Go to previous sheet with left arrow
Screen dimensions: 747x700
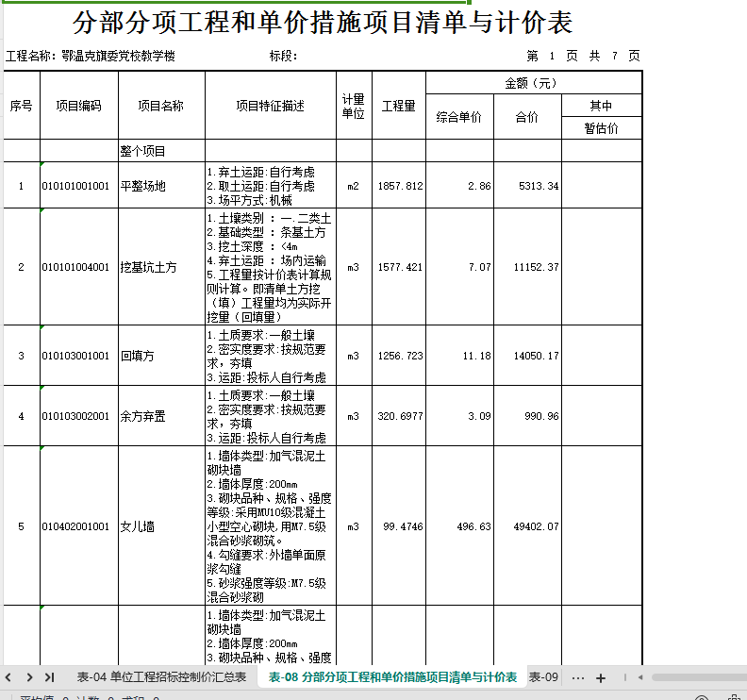pyautogui.click(x=8, y=677)
